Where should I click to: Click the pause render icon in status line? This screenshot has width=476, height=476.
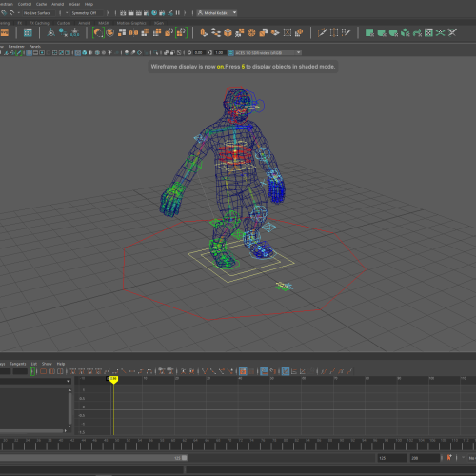[x=178, y=13]
